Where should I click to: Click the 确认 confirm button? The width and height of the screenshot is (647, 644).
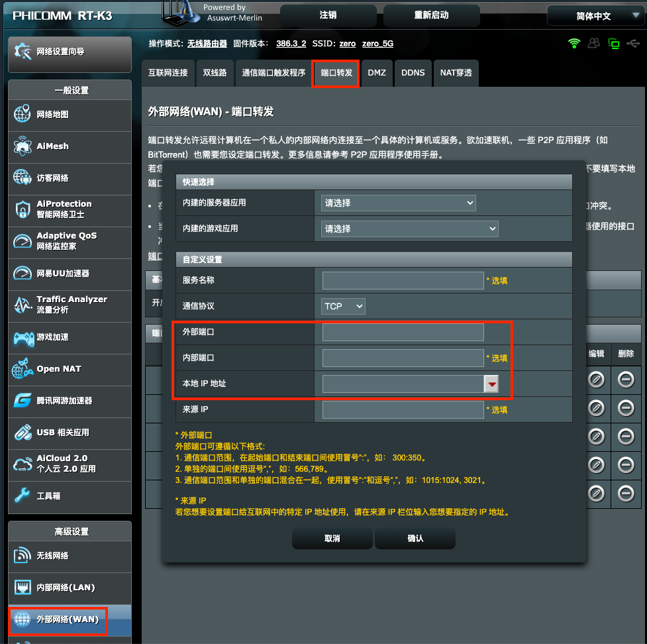[415, 538]
